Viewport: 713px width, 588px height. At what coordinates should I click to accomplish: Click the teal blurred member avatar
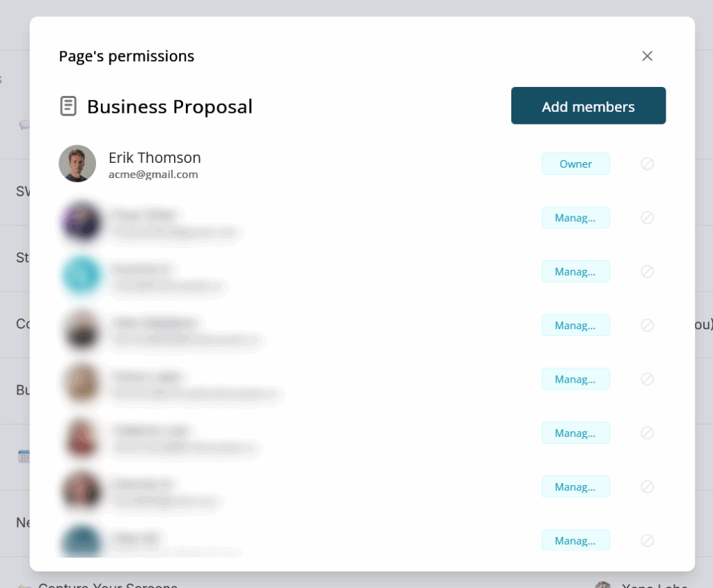(81, 276)
